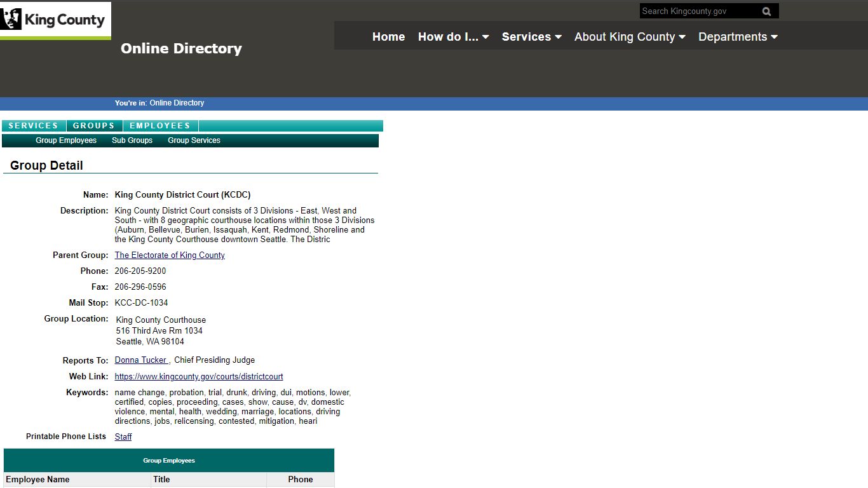
Task: Follow the kingcounty.gov/courts/districtcourt web link
Action: point(199,377)
